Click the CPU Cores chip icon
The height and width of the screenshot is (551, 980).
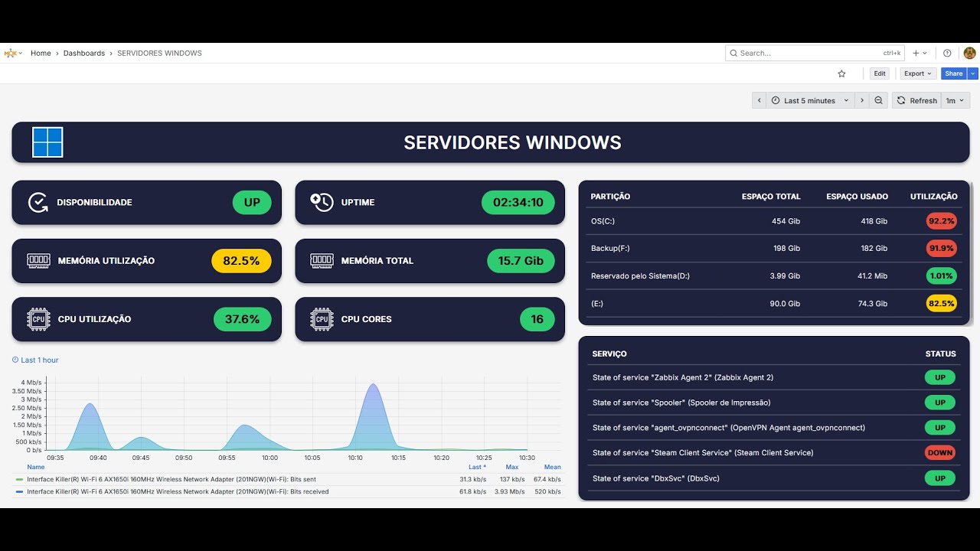pos(322,319)
